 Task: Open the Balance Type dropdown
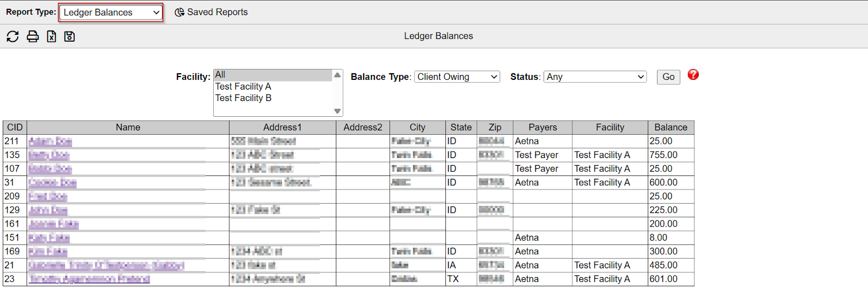tap(457, 77)
